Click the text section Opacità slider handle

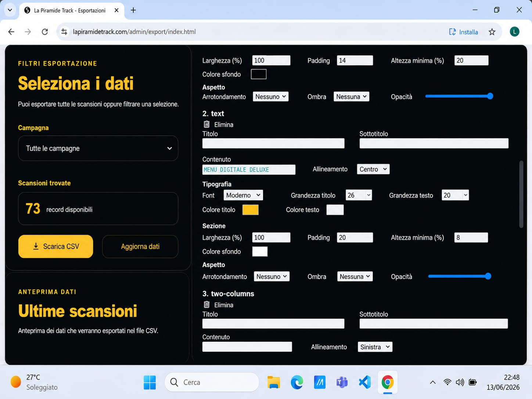488,276
